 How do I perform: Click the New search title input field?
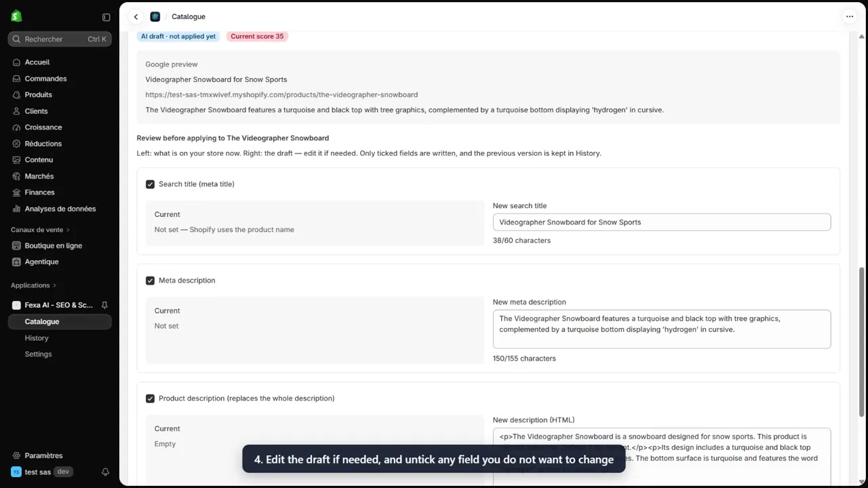(662, 222)
